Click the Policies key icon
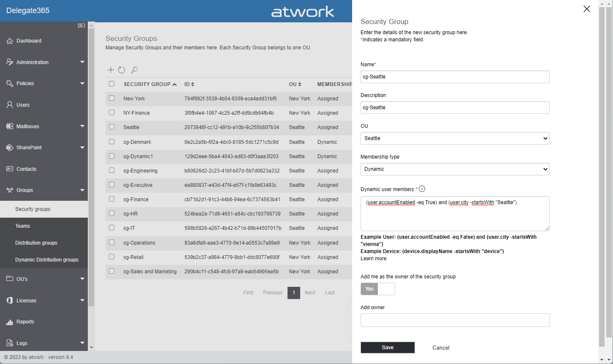Image resolution: width=613 pixels, height=364 pixels. point(10,84)
